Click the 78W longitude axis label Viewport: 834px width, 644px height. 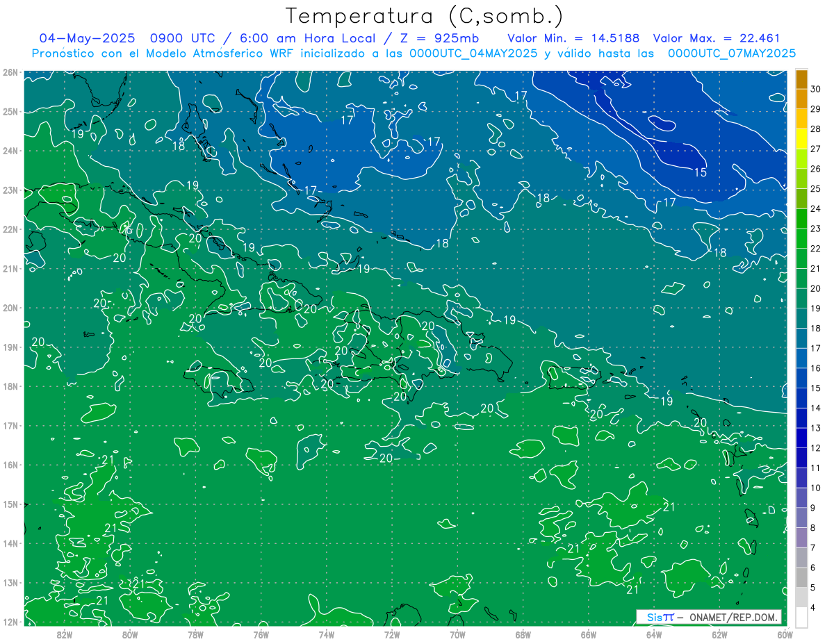click(195, 635)
